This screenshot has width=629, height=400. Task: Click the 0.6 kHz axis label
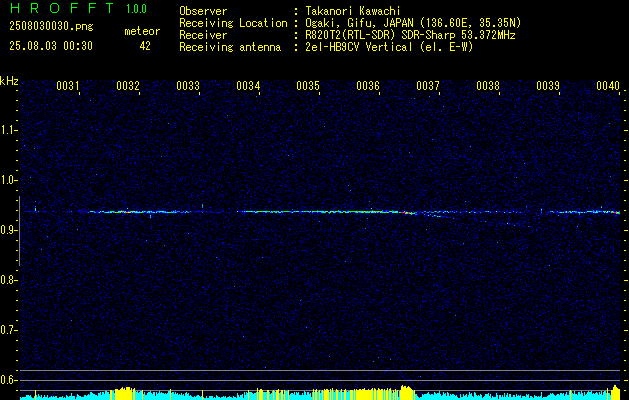click(x=8, y=380)
